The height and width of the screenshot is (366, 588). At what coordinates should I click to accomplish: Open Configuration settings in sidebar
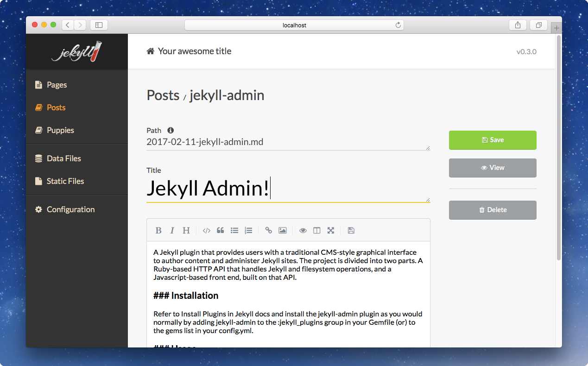tap(70, 209)
